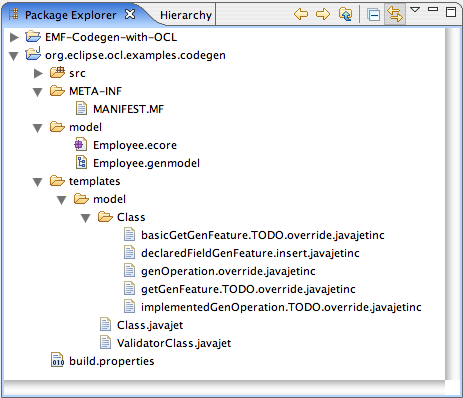Image resolution: width=463 pixels, height=398 pixels.
Task: Select the templates label
Action: 95,181
